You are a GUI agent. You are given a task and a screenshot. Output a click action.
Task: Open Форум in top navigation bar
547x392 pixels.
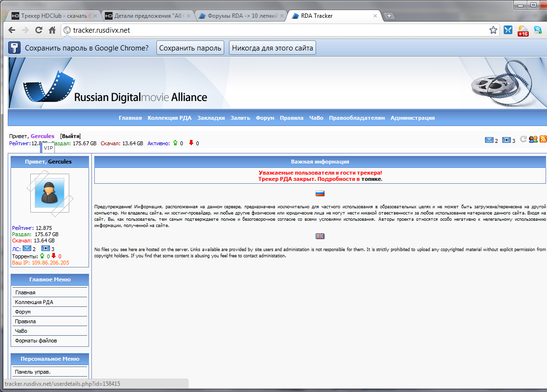[265, 118]
